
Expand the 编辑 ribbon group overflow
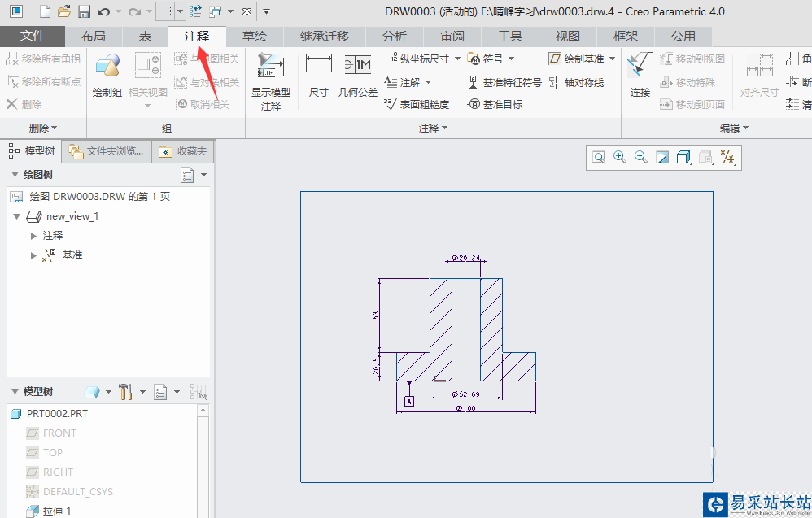pos(734,128)
